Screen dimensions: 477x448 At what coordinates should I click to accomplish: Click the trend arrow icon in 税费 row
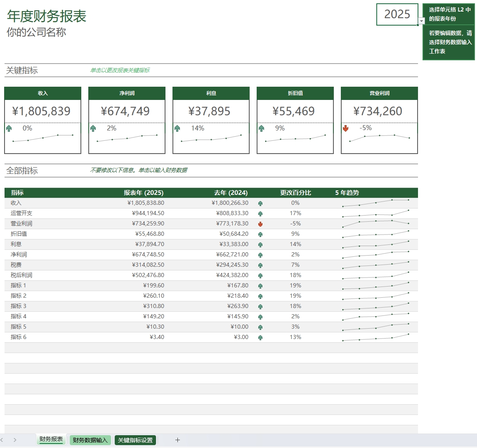260,265
